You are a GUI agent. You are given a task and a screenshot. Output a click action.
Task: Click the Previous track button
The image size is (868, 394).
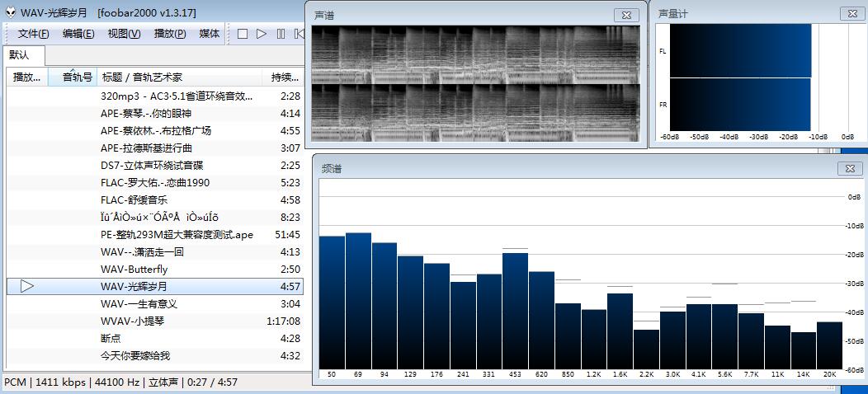click(x=299, y=34)
